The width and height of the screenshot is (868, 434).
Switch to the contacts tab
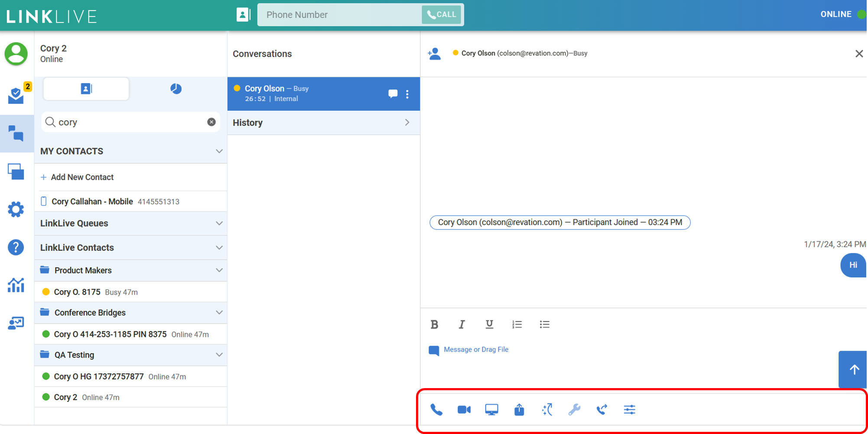click(86, 89)
